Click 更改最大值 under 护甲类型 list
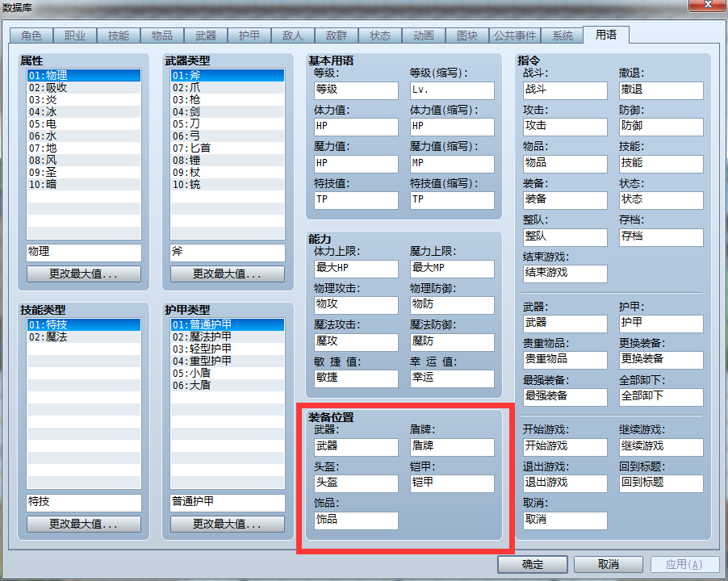 click(228, 524)
